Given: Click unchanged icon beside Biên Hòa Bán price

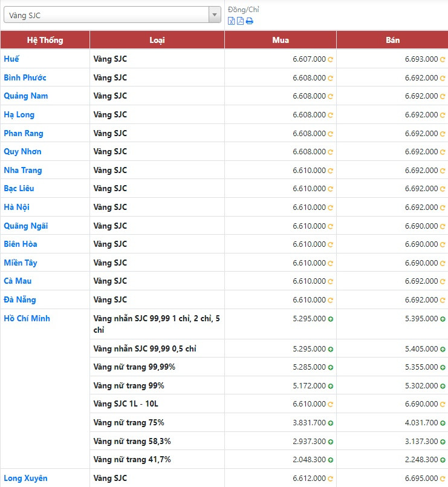Looking at the screenshot, I should coord(443,244).
